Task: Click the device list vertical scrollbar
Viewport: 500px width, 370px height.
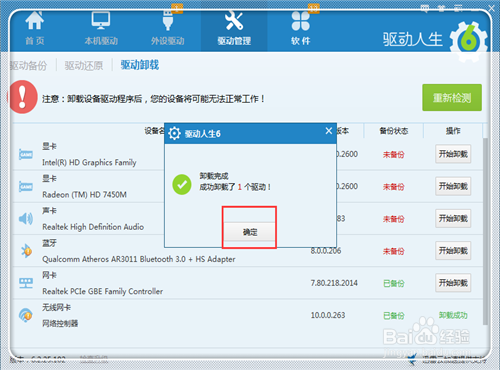Action: pos(486,231)
